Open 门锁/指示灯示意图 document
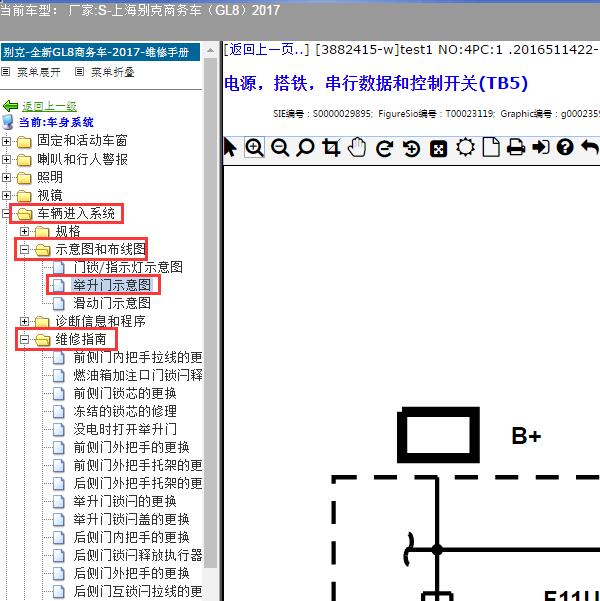This screenshot has height=601, width=600. click(x=128, y=267)
